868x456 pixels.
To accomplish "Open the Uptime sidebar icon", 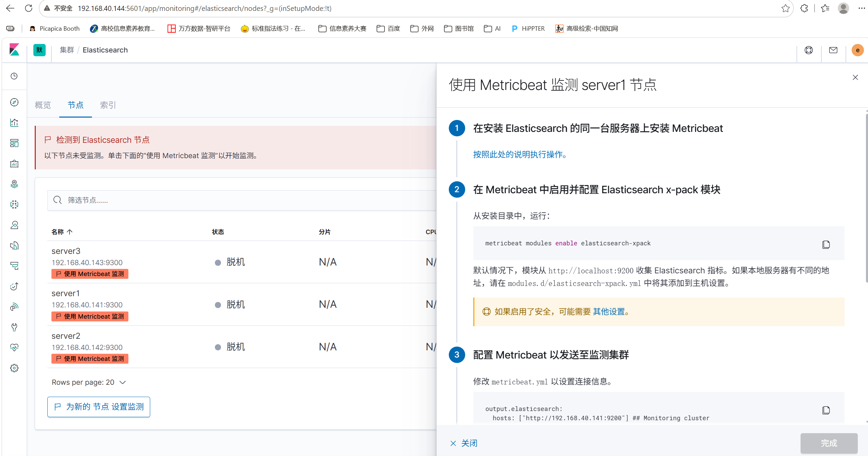I will pos(14,286).
